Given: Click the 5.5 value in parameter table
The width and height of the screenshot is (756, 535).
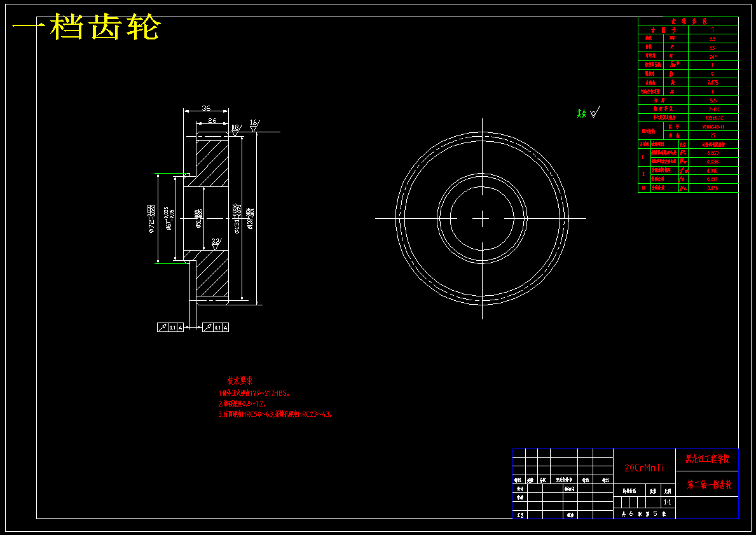Looking at the screenshot, I should [713, 101].
